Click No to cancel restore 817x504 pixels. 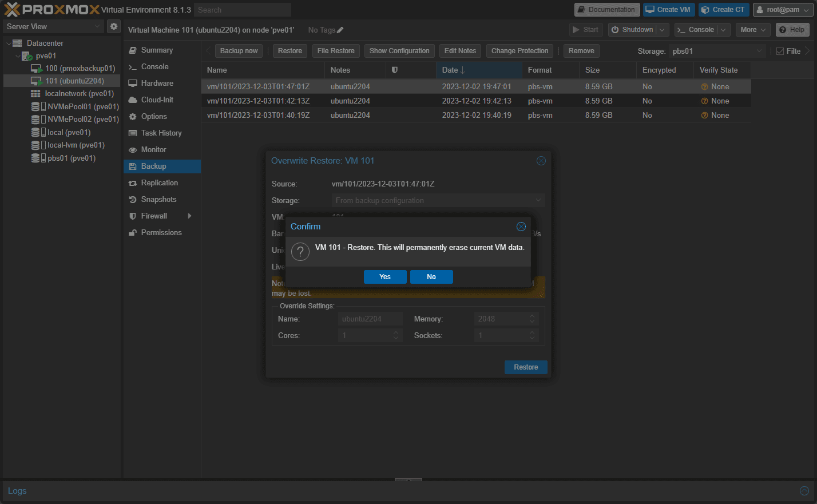431,277
